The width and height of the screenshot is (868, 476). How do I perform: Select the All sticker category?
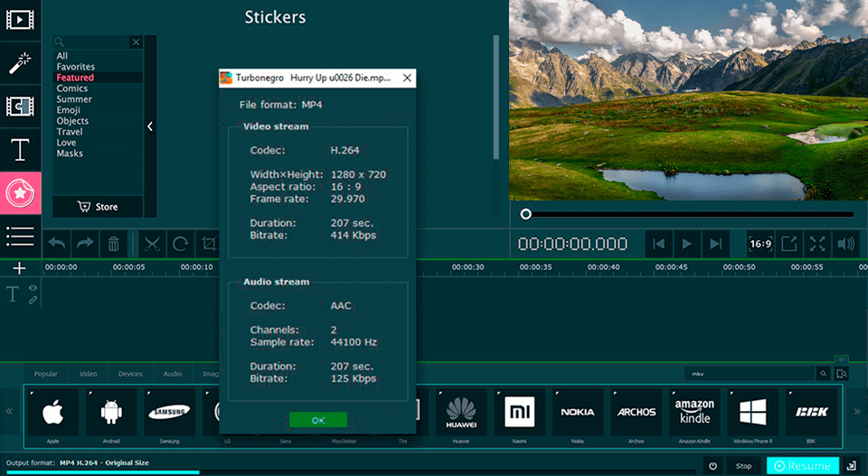tap(62, 56)
